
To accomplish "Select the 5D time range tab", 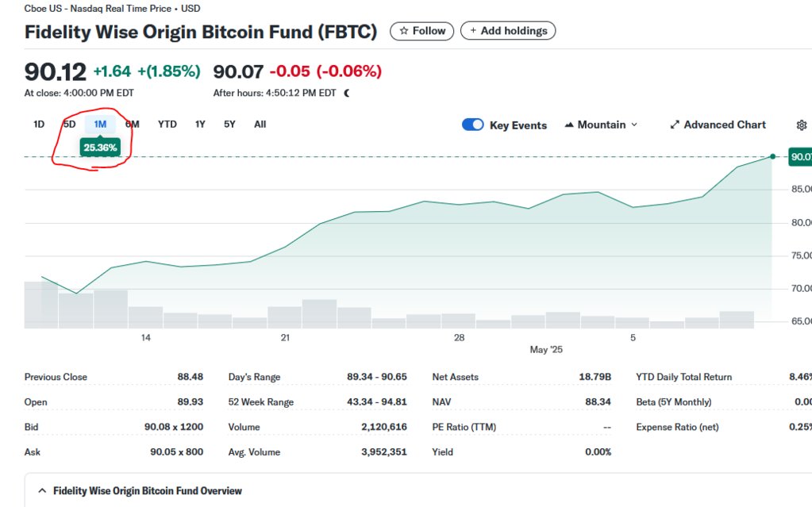I will 69,125.
